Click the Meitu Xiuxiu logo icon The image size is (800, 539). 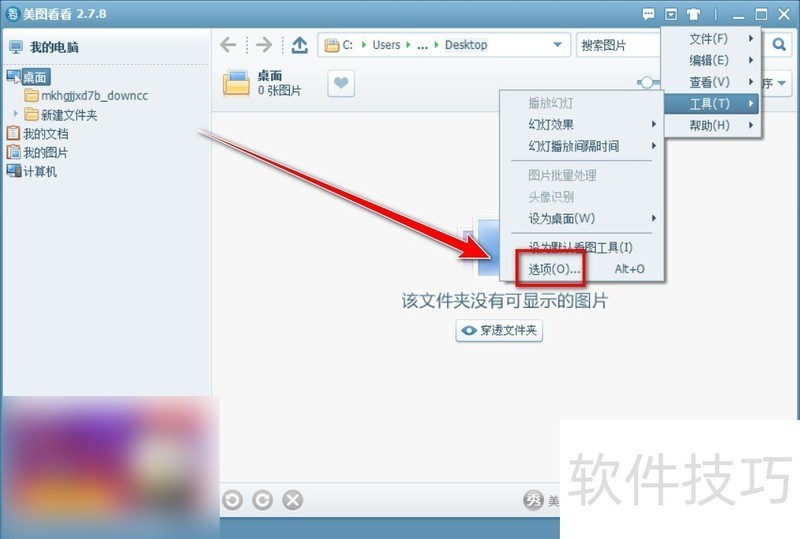click(533, 500)
